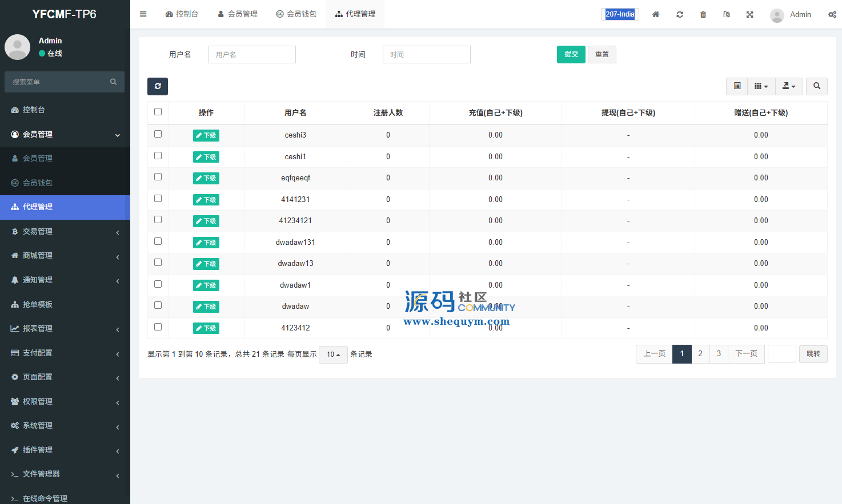Switch to the 会员钱包 tab
Image resolution: width=842 pixels, height=504 pixels.
tap(296, 14)
